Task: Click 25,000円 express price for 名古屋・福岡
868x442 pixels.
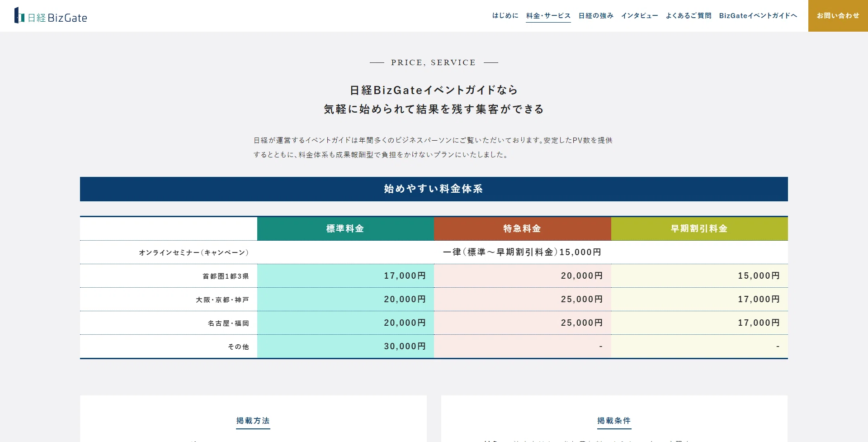Action: point(582,323)
